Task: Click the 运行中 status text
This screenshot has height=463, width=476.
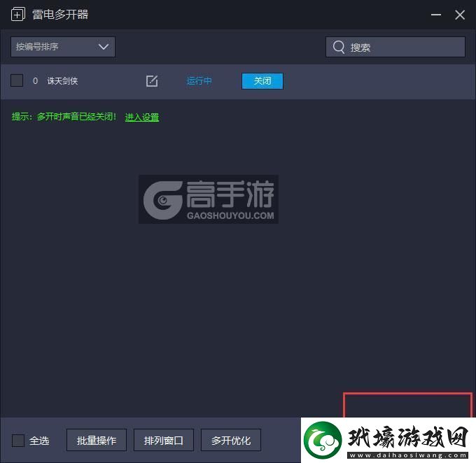Action: tap(199, 80)
